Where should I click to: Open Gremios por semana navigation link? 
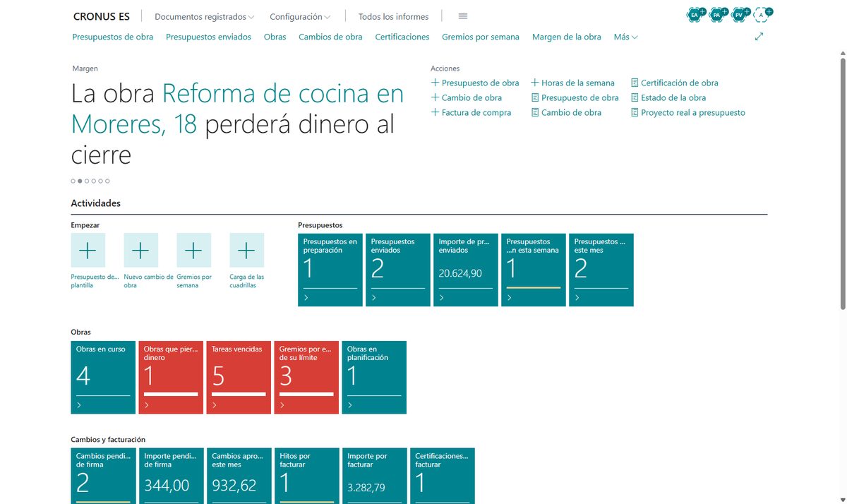(481, 37)
